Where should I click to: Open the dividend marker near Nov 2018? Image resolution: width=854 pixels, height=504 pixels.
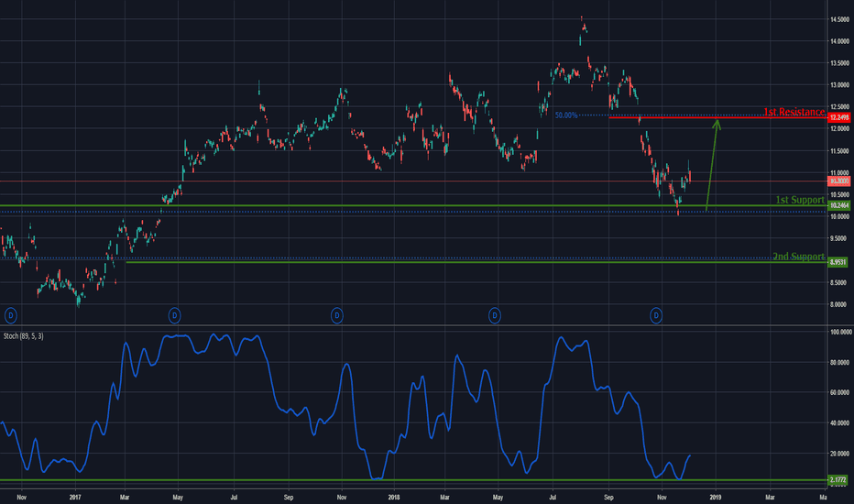(x=656, y=315)
